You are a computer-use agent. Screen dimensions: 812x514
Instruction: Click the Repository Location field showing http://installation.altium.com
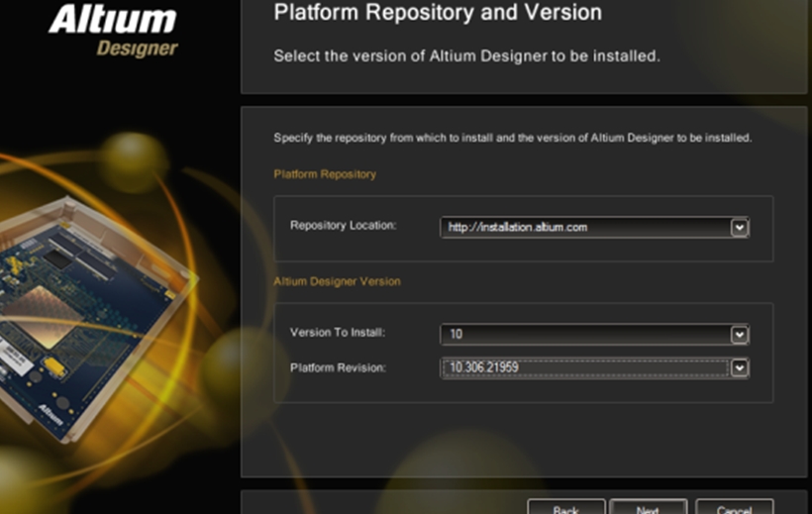[594, 228]
